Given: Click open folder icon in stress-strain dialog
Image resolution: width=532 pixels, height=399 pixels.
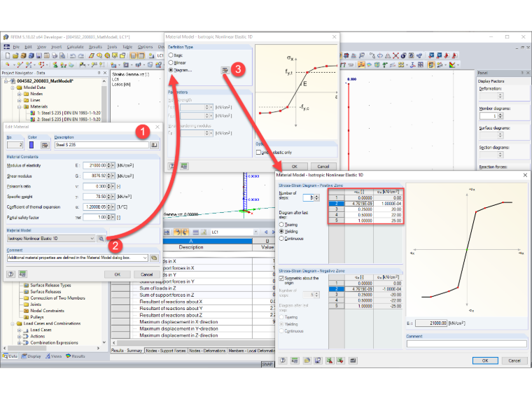Looking at the screenshot, I should tap(307, 360).
